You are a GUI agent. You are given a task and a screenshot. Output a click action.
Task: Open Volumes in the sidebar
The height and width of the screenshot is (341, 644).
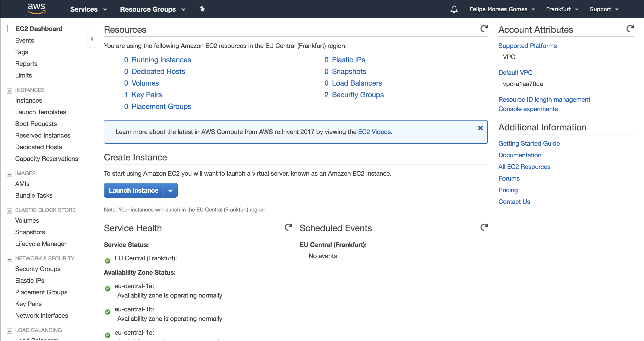(x=27, y=220)
